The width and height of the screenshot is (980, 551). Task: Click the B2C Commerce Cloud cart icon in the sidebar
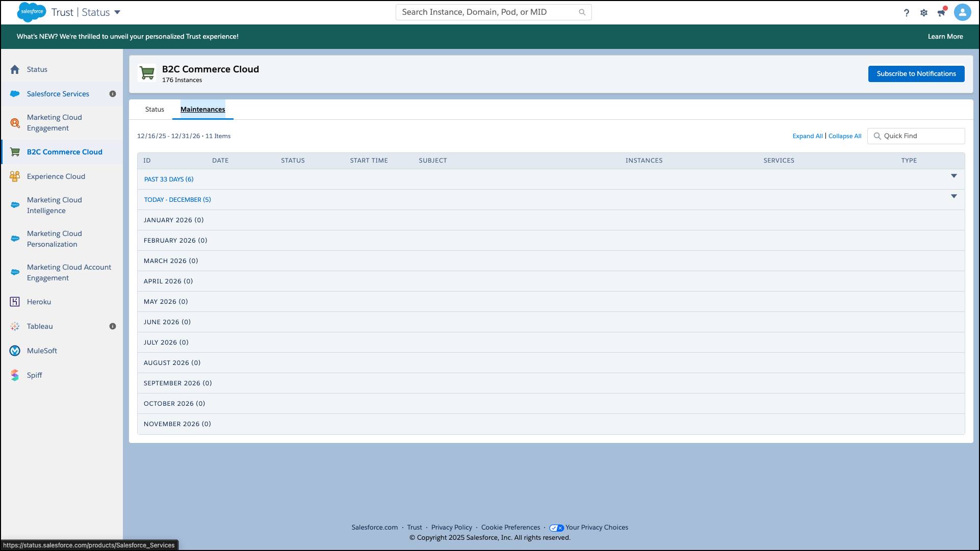pyautogui.click(x=15, y=152)
